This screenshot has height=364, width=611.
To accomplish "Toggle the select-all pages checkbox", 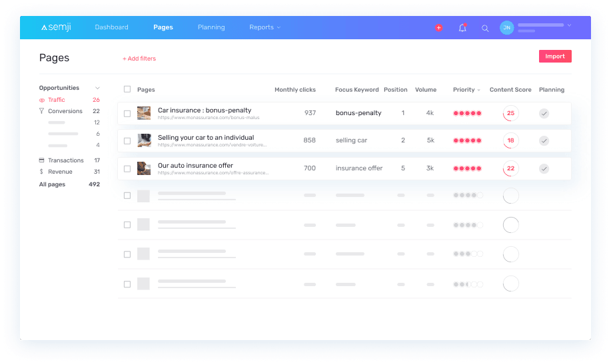I will tap(127, 89).
